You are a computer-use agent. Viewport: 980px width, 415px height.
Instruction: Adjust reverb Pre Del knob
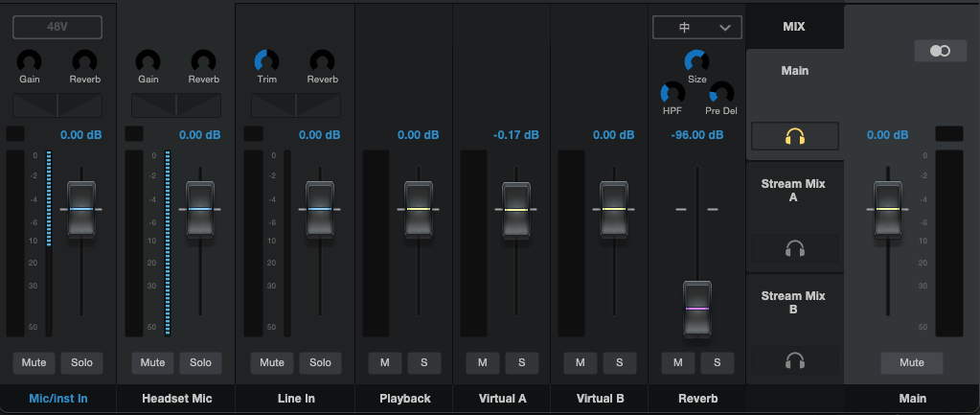(721, 94)
